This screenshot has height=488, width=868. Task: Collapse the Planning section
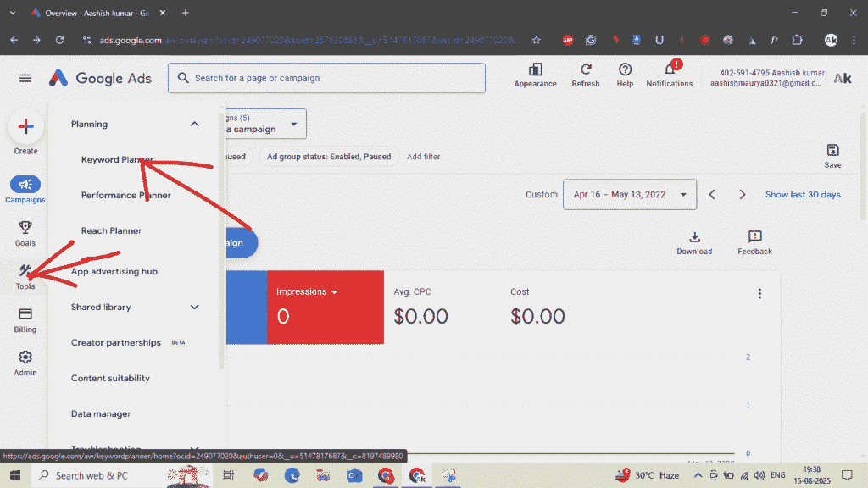(194, 124)
